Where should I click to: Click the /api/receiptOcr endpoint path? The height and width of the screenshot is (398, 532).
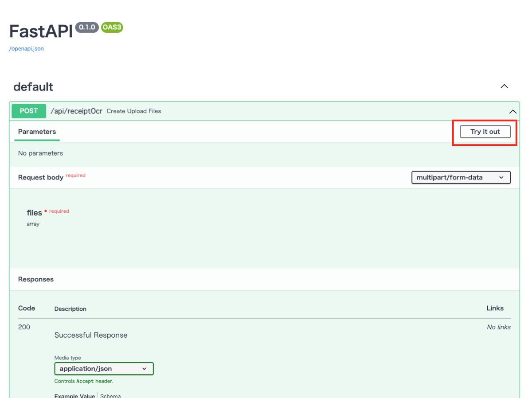click(x=76, y=111)
